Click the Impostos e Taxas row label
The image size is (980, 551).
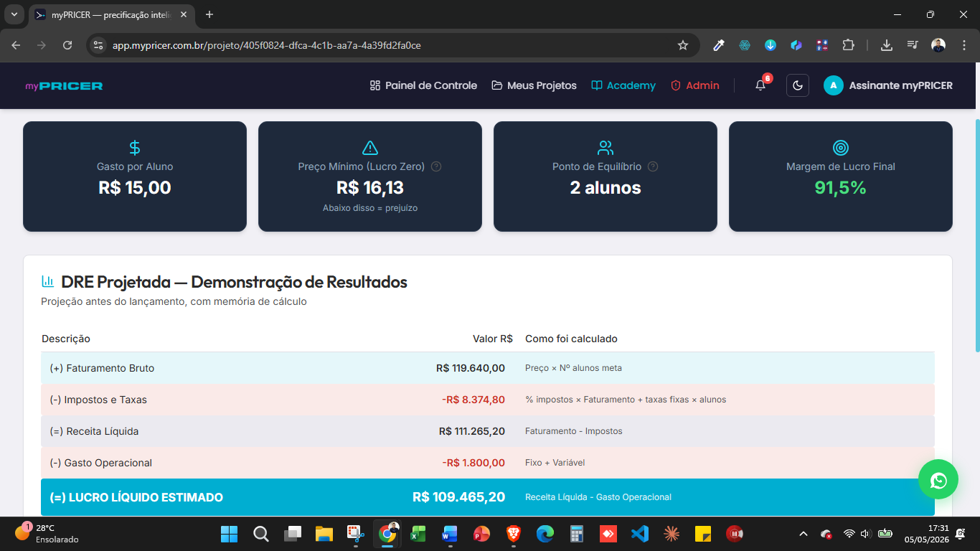tap(98, 400)
